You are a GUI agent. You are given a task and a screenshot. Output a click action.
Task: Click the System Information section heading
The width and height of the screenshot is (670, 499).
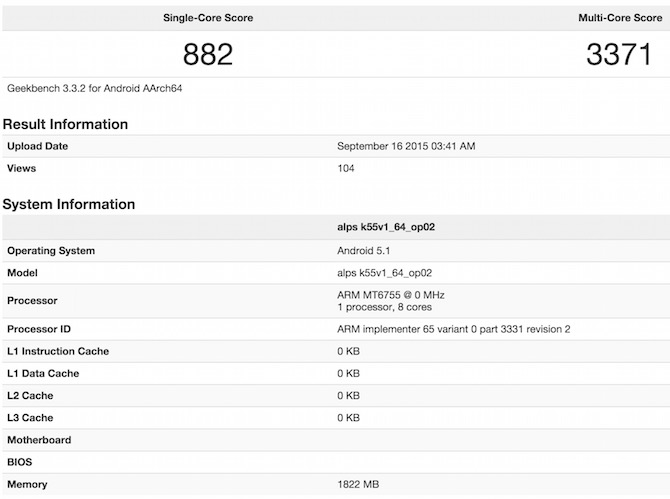coord(69,204)
